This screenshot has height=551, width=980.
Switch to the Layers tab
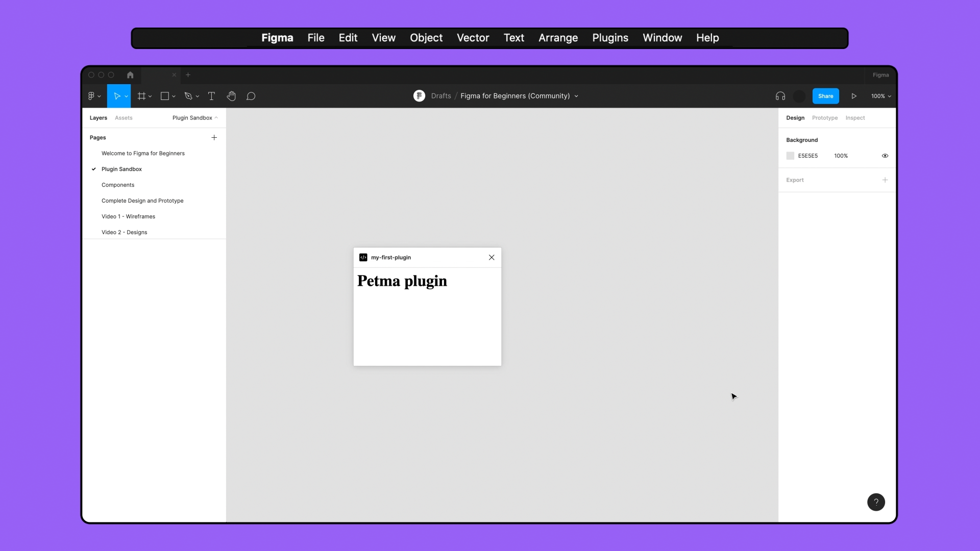[99, 118]
